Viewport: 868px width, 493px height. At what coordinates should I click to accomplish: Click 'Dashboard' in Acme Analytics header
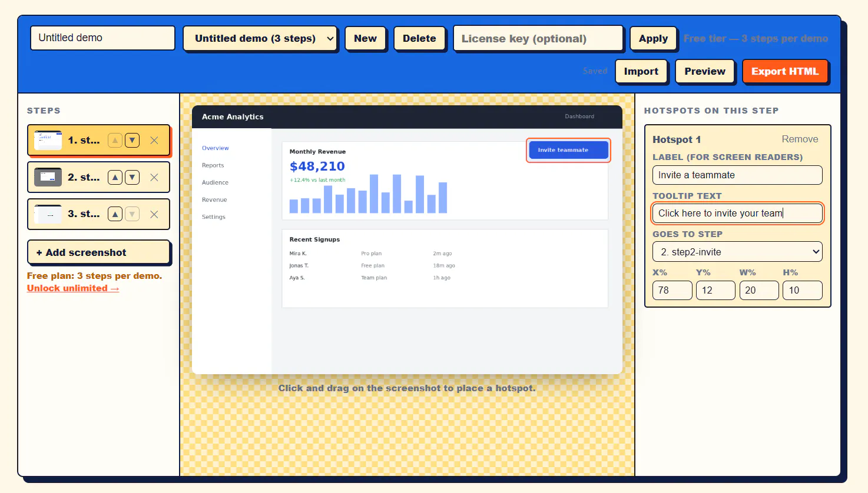click(x=579, y=116)
